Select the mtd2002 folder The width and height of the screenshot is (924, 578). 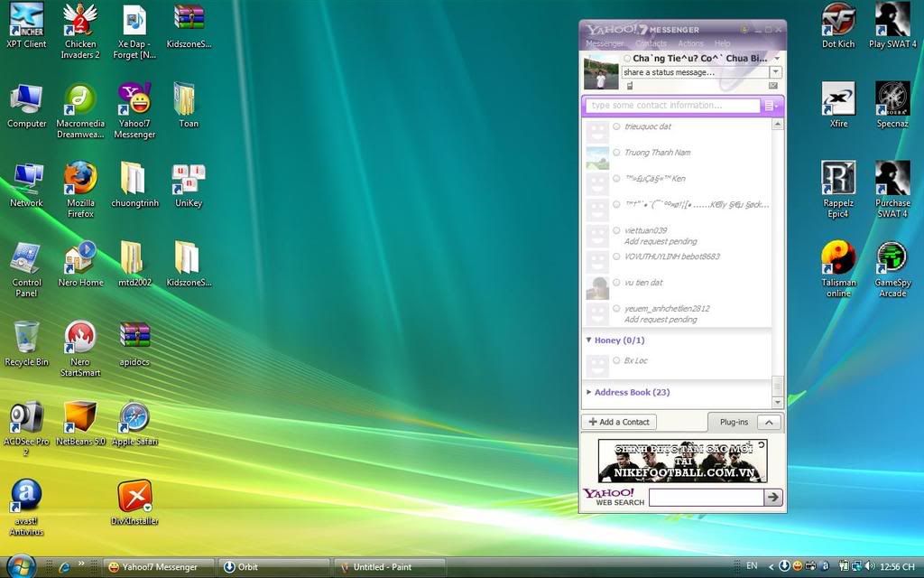tap(134, 265)
